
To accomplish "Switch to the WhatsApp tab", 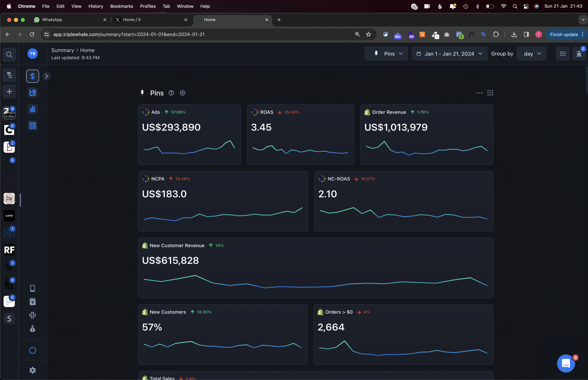I will (x=70, y=20).
